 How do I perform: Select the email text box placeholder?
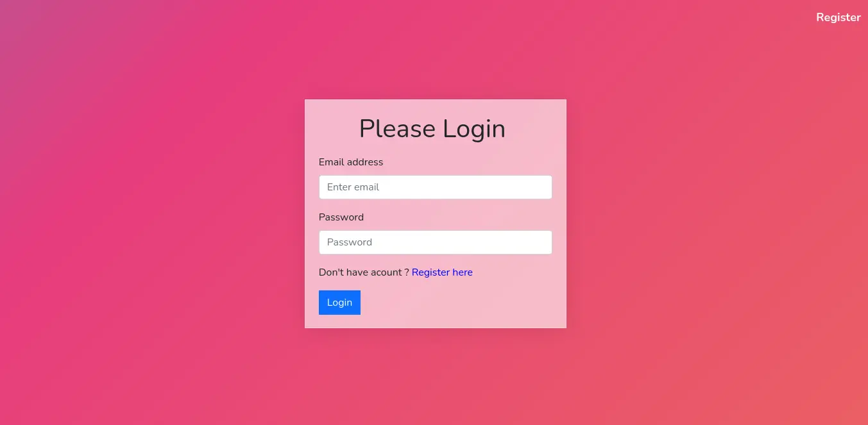coord(353,187)
